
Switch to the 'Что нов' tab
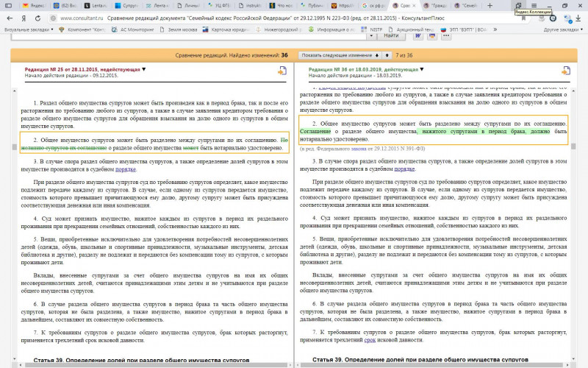(x=281, y=6)
